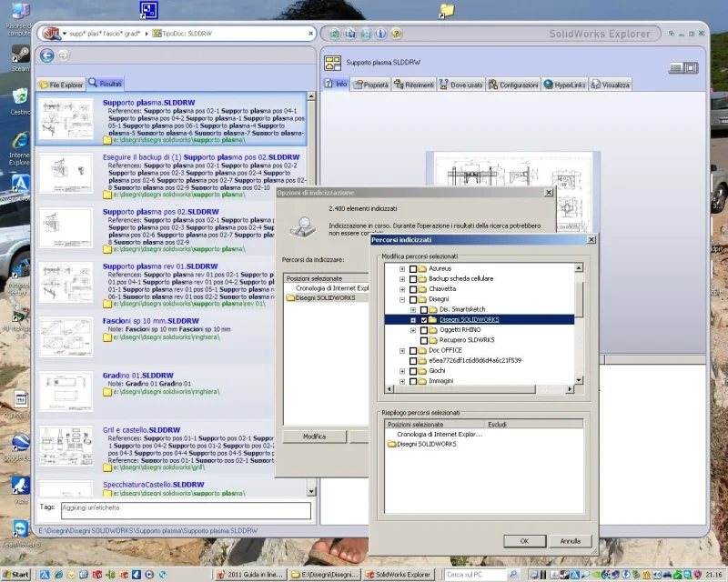
Task: Click the blue info toolbar icon
Action: (380, 34)
